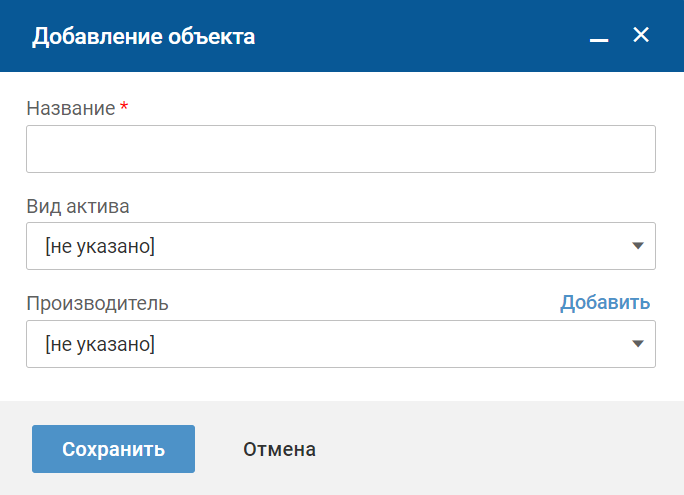Image resolution: width=684 pixels, height=495 pixels.
Task: Close the Добавление объекта dialog
Action: (x=642, y=36)
